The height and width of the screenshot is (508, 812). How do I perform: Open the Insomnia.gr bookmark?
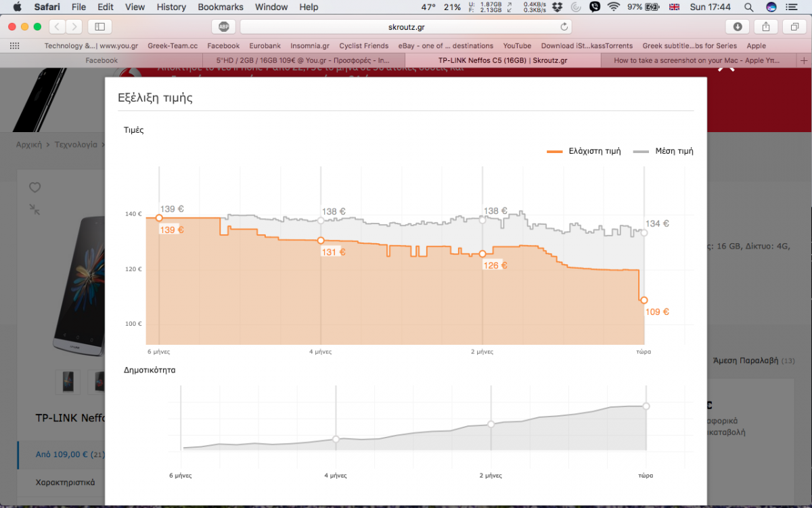tap(310, 46)
